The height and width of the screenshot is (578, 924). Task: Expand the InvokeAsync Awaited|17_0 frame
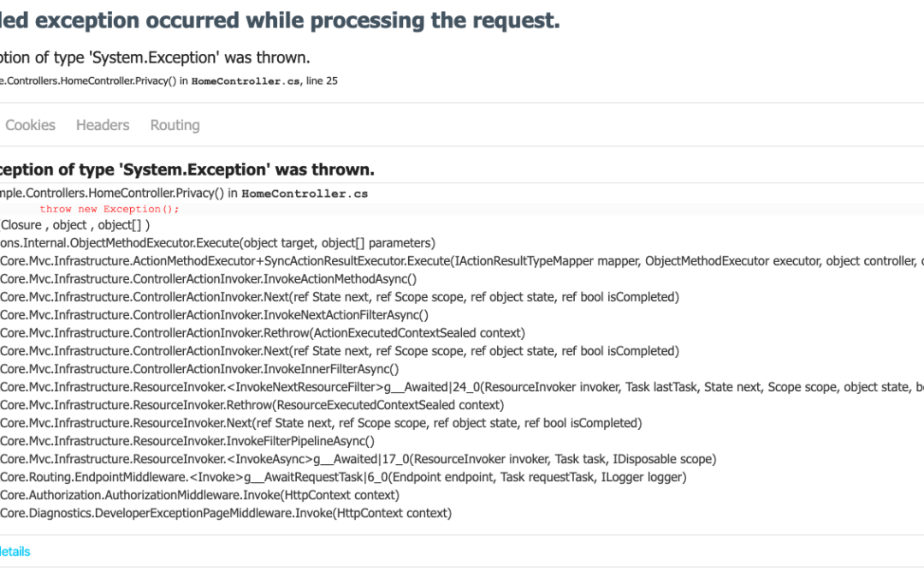pyautogui.click(x=342, y=459)
